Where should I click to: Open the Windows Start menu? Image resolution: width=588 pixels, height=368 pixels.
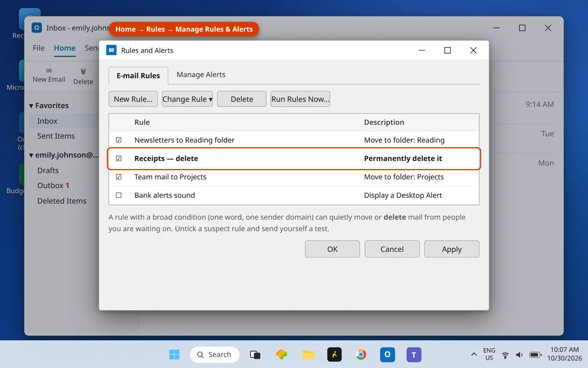[x=174, y=354]
